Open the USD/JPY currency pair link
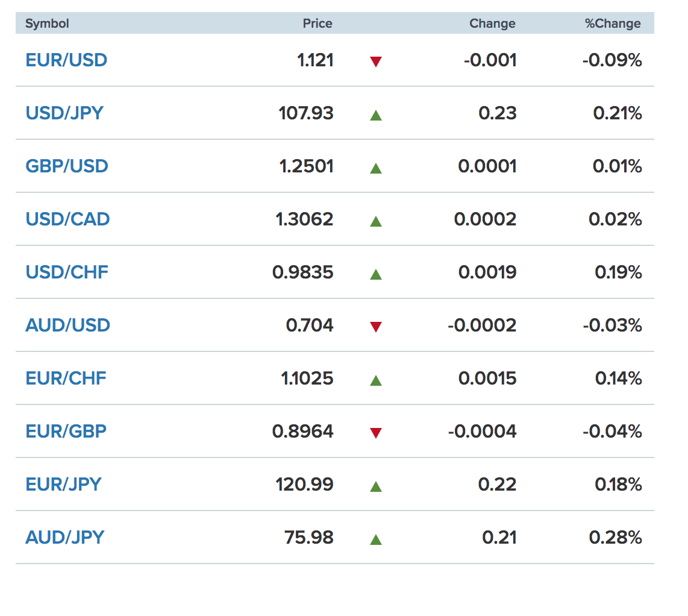Image resolution: width=688 pixels, height=616 pixels. coord(64,113)
